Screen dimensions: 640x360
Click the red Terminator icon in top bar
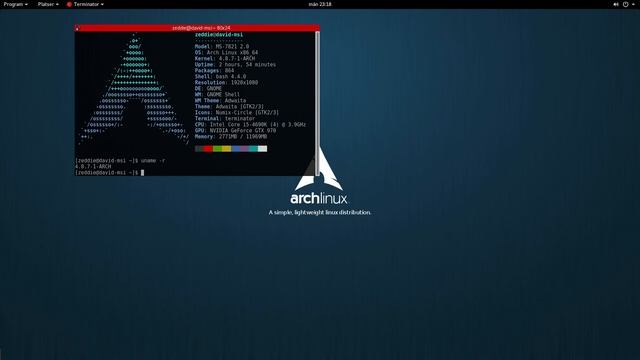69,4
